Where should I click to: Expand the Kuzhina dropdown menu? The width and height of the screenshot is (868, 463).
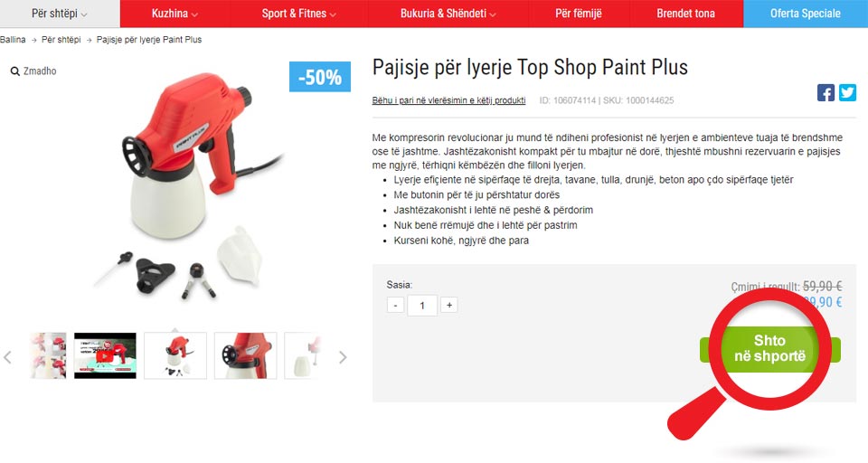175,14
